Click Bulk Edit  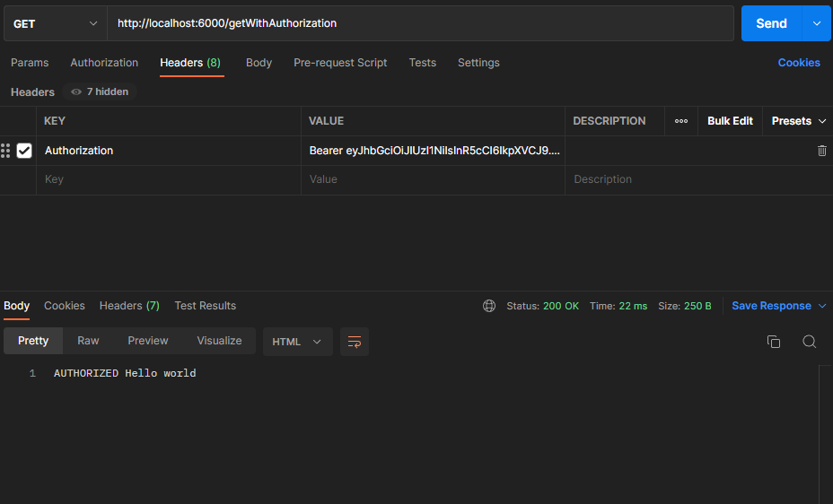[730, 121]
